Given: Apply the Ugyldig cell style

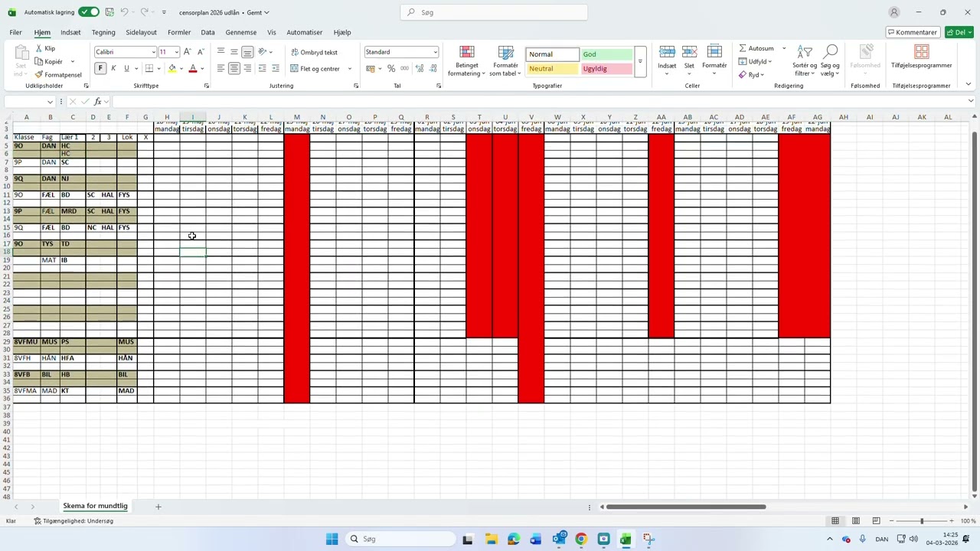Looking at the screenshot, I should click(x=607, y=69).
